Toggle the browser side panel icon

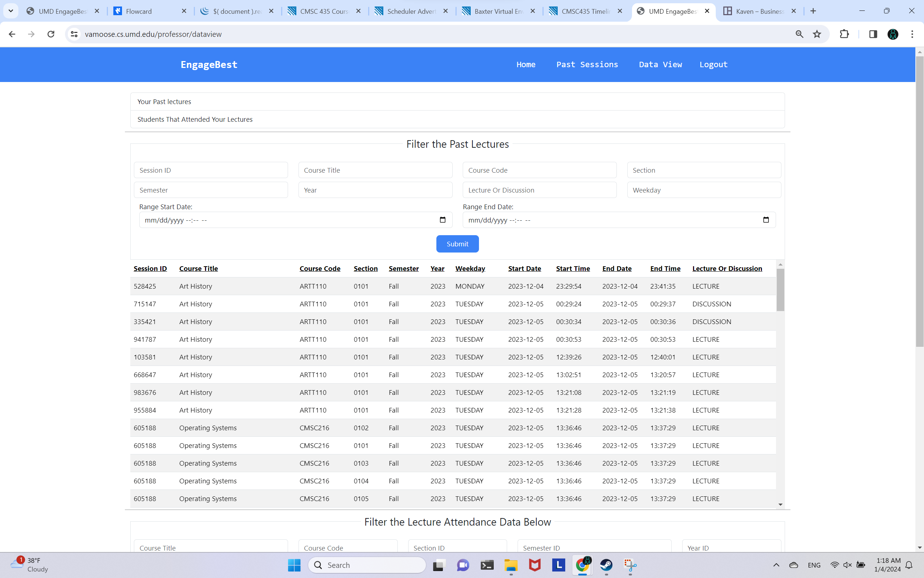pyautogui.click(x=873, y=34)
